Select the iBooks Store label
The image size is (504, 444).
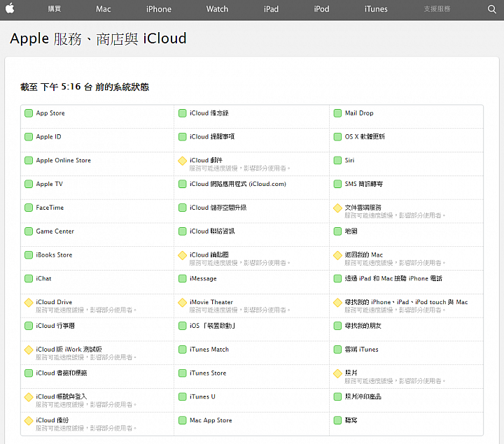point(54,255)
